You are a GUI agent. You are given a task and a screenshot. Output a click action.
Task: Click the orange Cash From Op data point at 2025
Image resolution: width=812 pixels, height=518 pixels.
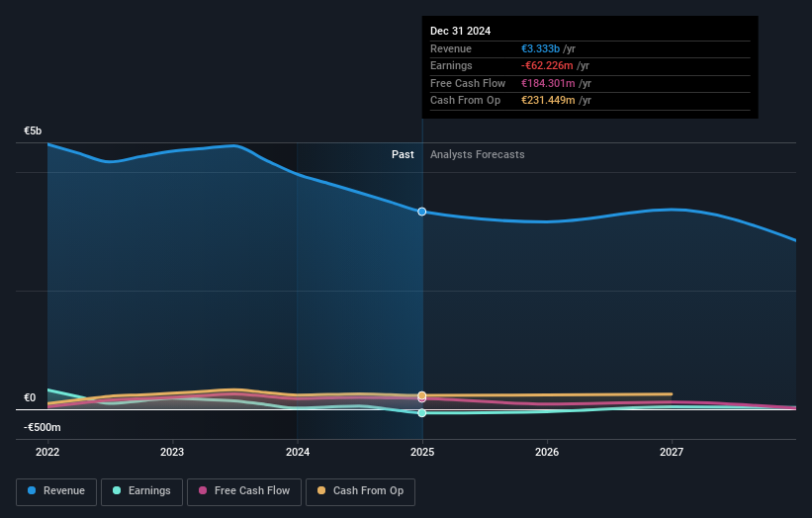tap(422, 395)
